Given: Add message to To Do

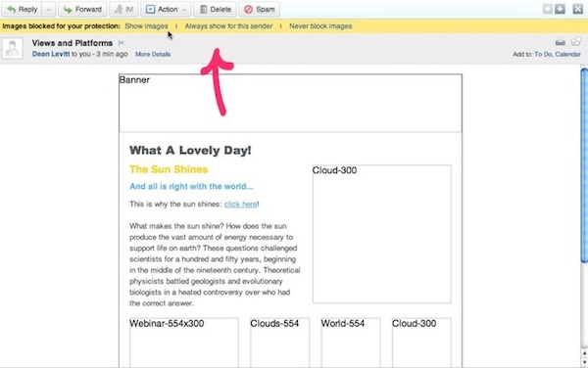Looking at the screenshot, I should coord(543,54).
